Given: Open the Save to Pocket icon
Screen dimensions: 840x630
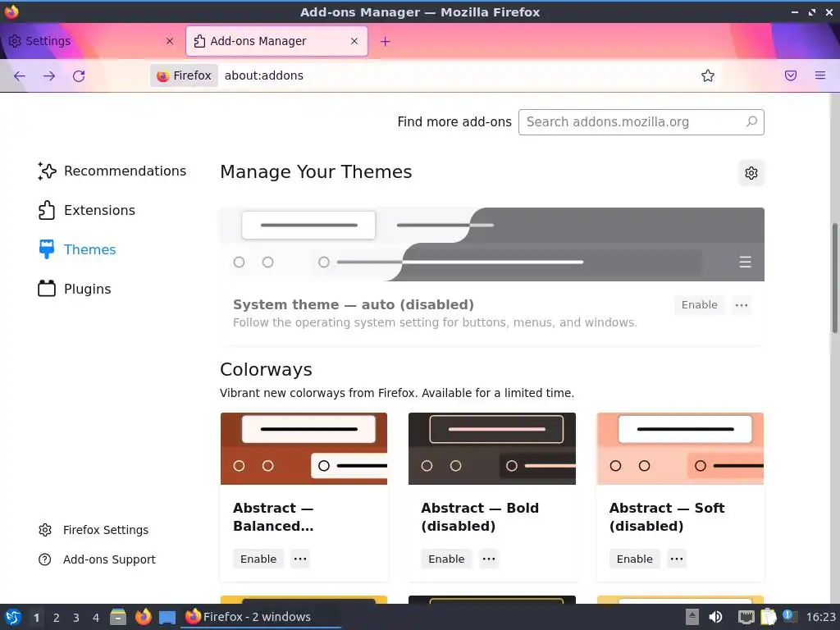Looking at the screenshot, I should point(791,75).
